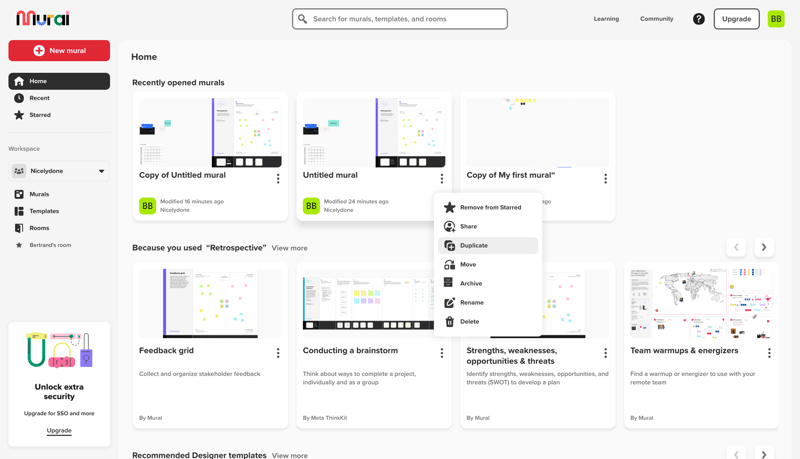Open options for Copy of Untitled mural
Screen dimensions: 800x459
[x=278, y=179]
